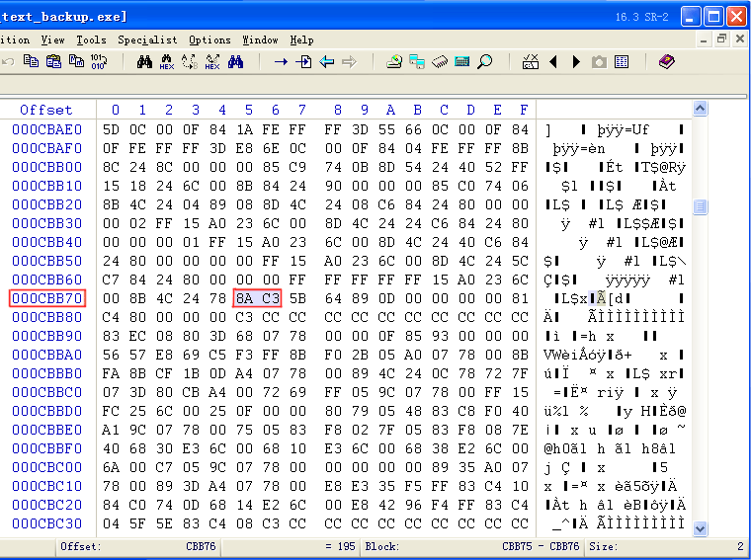Click text column of row 000CBBF0
This screenshot has width=751, height=560.
point(610,448)
